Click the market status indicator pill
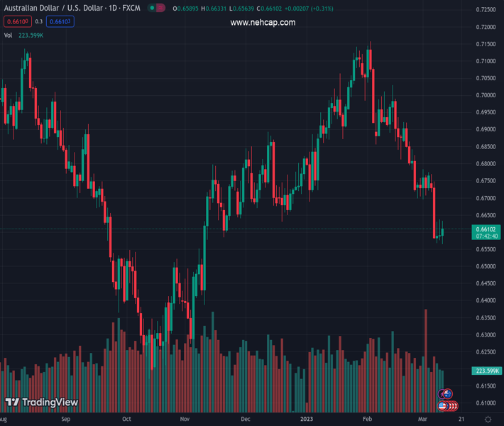This screenshot has height=426, width=504. click(157, 9)
